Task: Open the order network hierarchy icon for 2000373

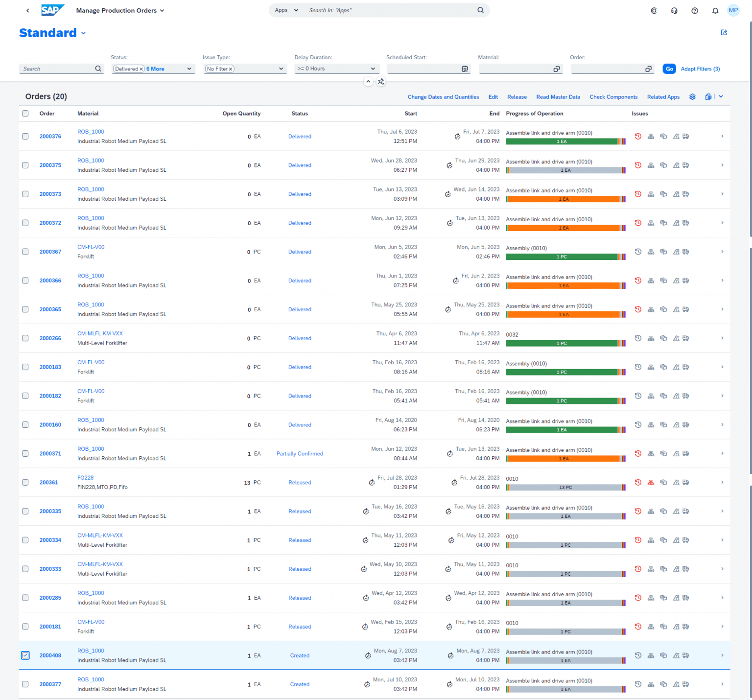Action: 651,194
